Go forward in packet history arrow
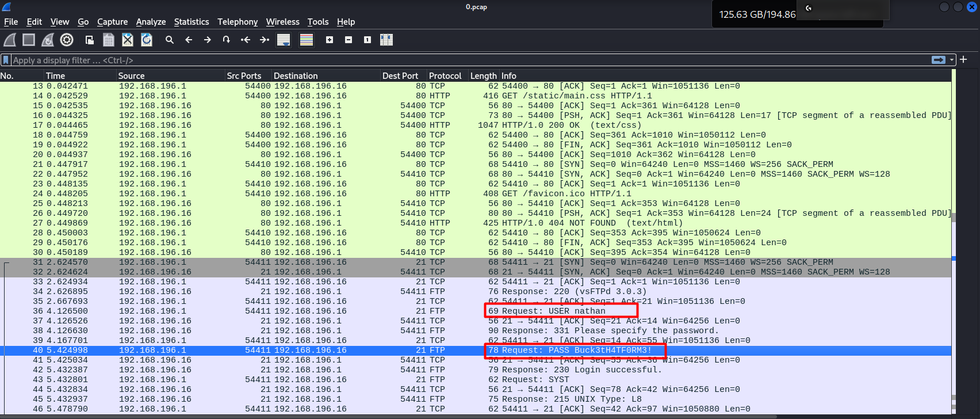 pos(208,40)
